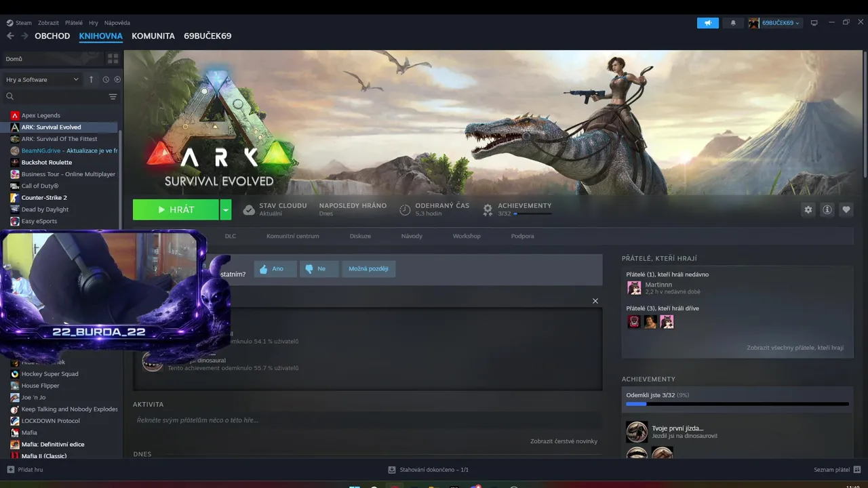868x488 pixels.
Task: Open the DLC tab
Action: 231,236
